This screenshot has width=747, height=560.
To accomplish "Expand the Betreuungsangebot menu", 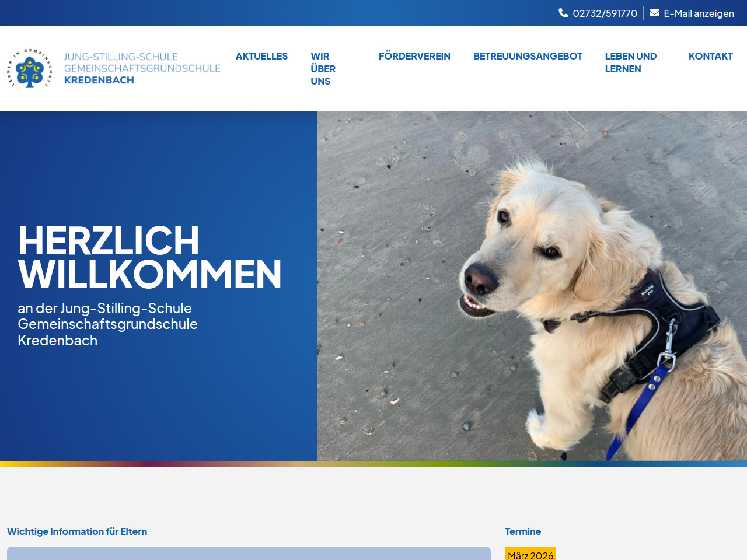I will click(x=528, y=56).
